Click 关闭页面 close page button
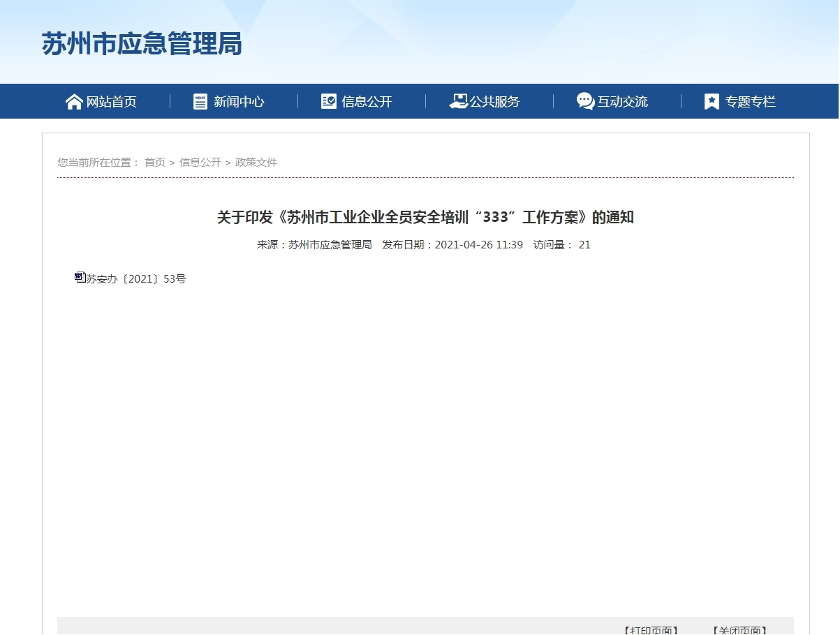Image resolution: width=840 pixels, height=635 pixels. tap(739, 629)
